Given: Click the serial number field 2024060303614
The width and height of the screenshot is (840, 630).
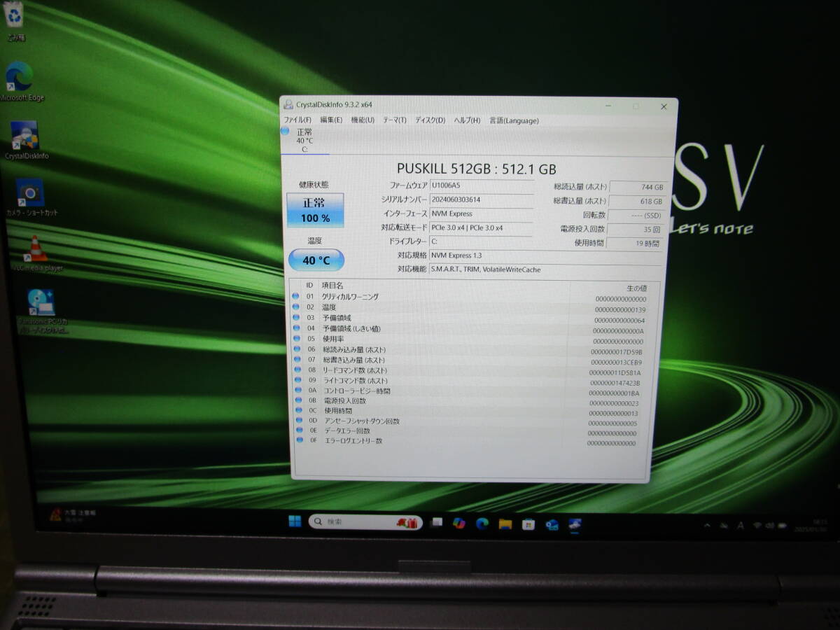Looking at the screenshot, I should point(482,199).
